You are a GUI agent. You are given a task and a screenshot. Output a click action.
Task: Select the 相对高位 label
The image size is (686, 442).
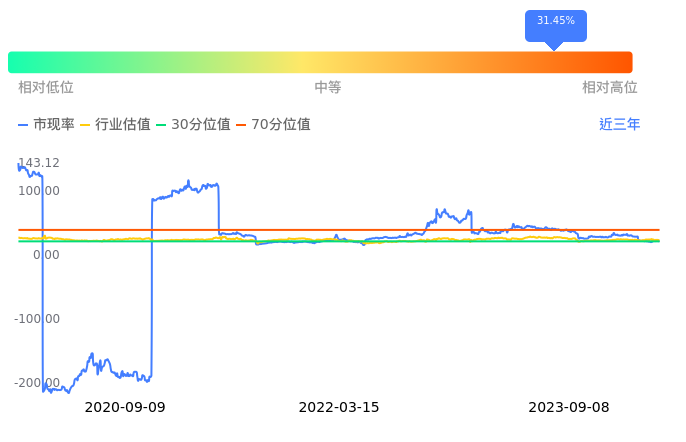(610, 88)
